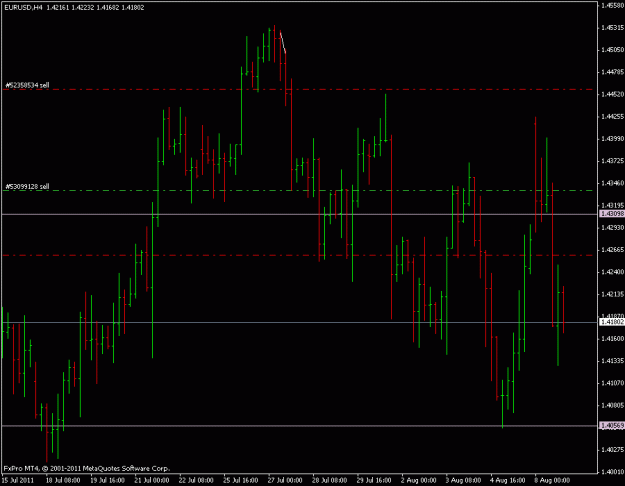Click the 1.42930 price axis label
Viewport: 625px width, 486px height.
(612, 227)
